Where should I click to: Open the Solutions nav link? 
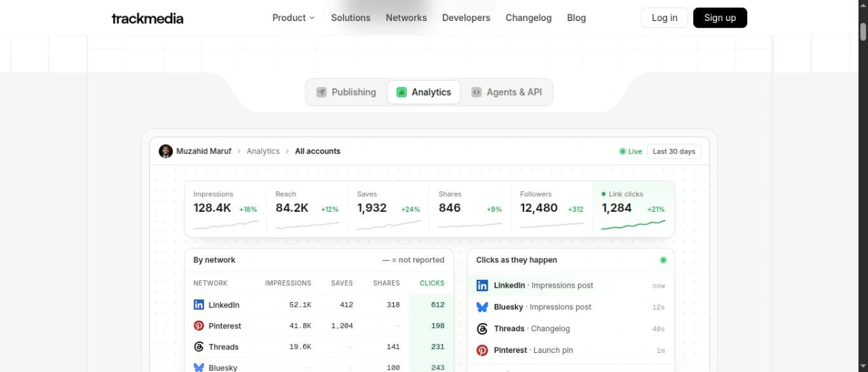[351, 18]
